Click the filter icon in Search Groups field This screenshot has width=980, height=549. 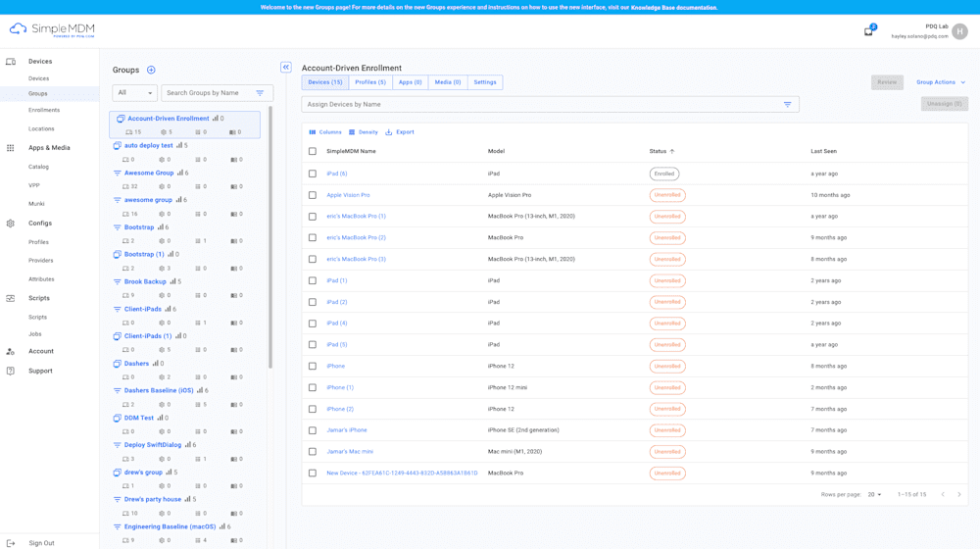260,93
